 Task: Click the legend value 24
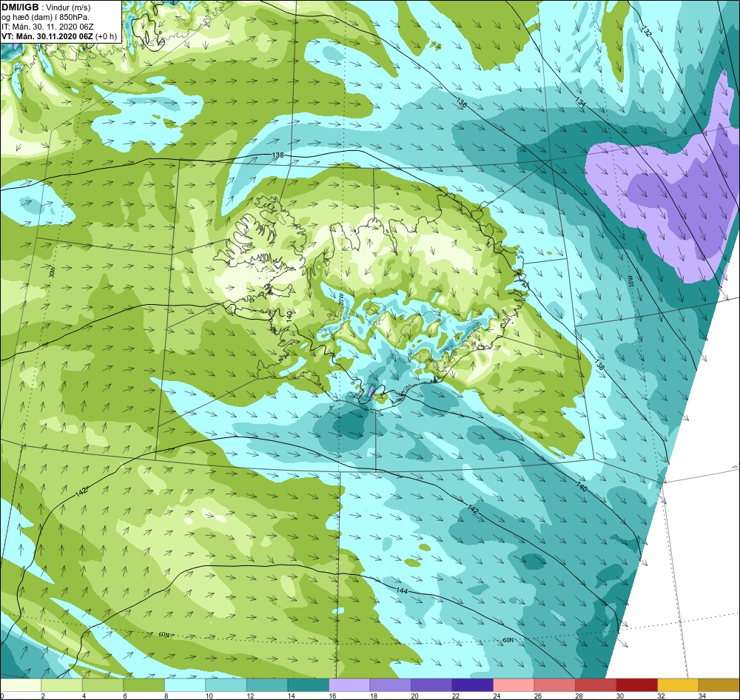click(497, 696)
